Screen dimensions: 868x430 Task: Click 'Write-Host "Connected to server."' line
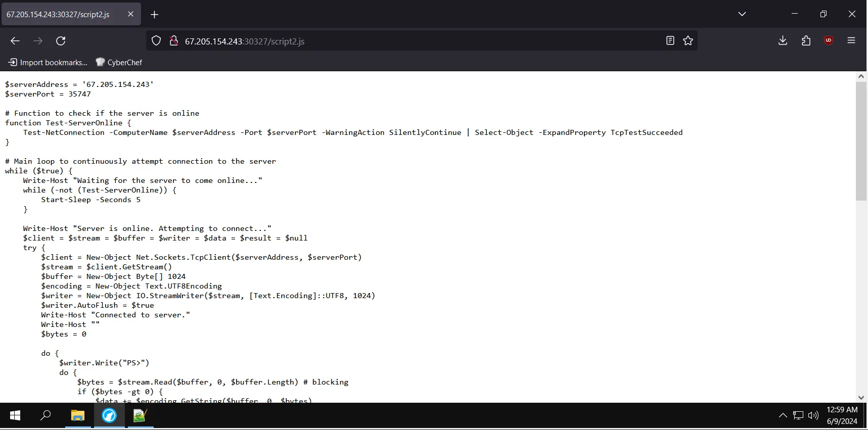116,315
